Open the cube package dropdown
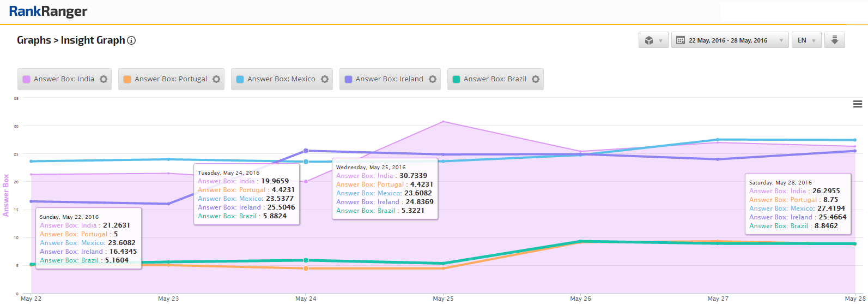 click(x=653, y=40)
